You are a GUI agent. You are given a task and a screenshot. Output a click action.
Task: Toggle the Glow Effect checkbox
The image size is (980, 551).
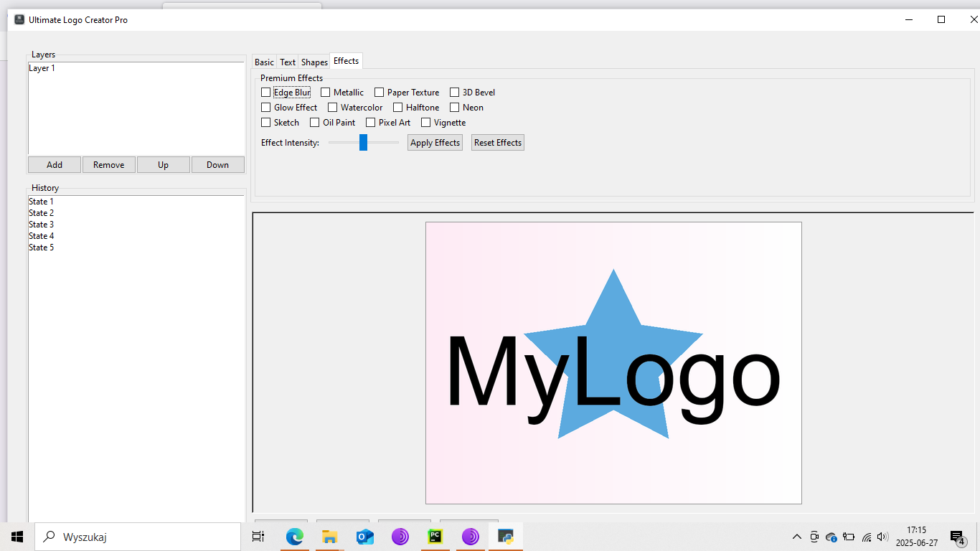pyautogui.click(x=265, y=107)
